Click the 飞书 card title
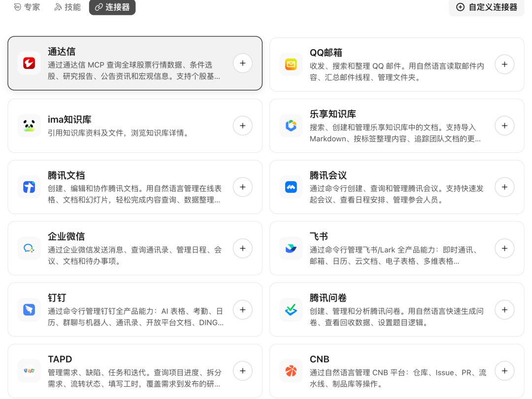This screenshot has width=532, height=399. [319, 237]
